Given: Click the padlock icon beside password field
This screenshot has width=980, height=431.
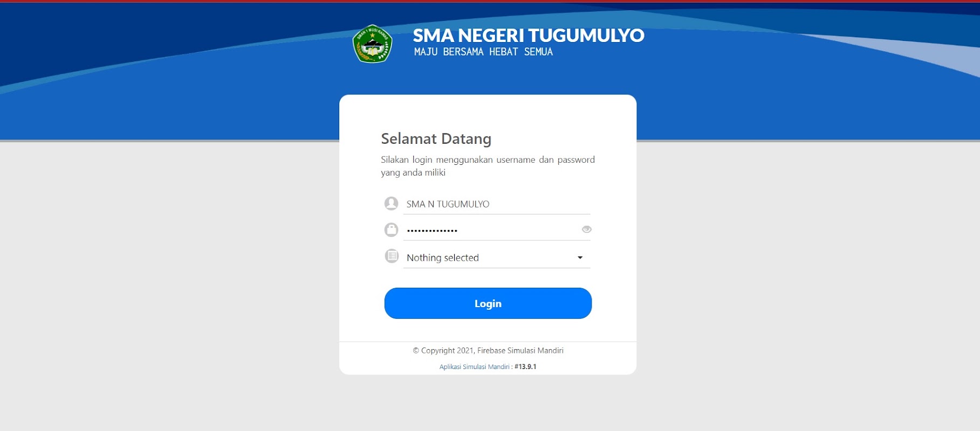Looking at the screenshot, I should [x=391, y=230].
